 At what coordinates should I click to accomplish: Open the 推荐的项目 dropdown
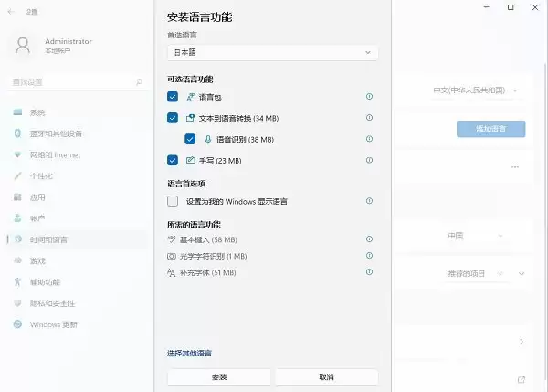476,273
